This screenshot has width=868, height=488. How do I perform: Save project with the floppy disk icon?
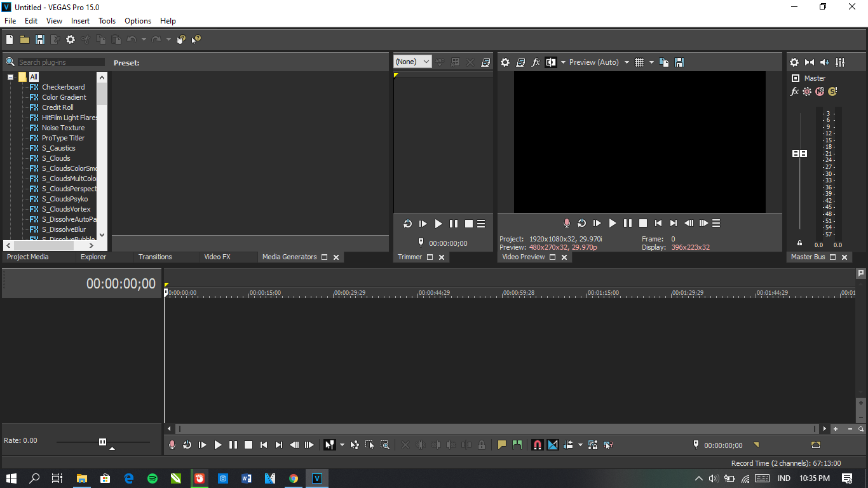pyautogui.click(x=40, y=39)
